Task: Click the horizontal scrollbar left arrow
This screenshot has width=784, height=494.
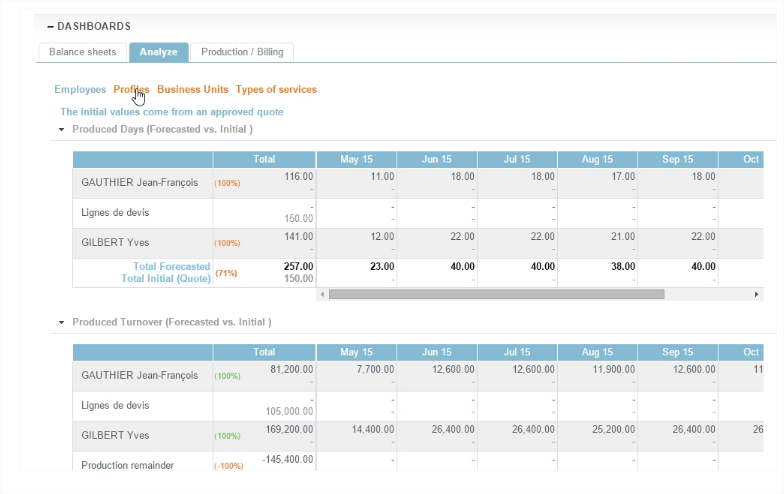Action: [322, 294]
